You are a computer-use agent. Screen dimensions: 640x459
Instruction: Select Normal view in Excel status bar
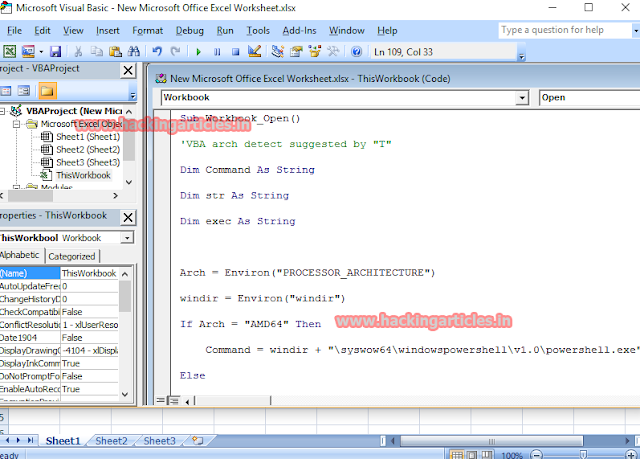tap(457, 455)
